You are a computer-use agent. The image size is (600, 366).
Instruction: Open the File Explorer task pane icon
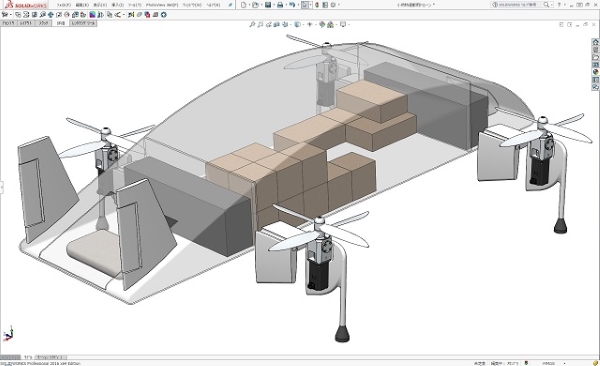coord(595,57)
